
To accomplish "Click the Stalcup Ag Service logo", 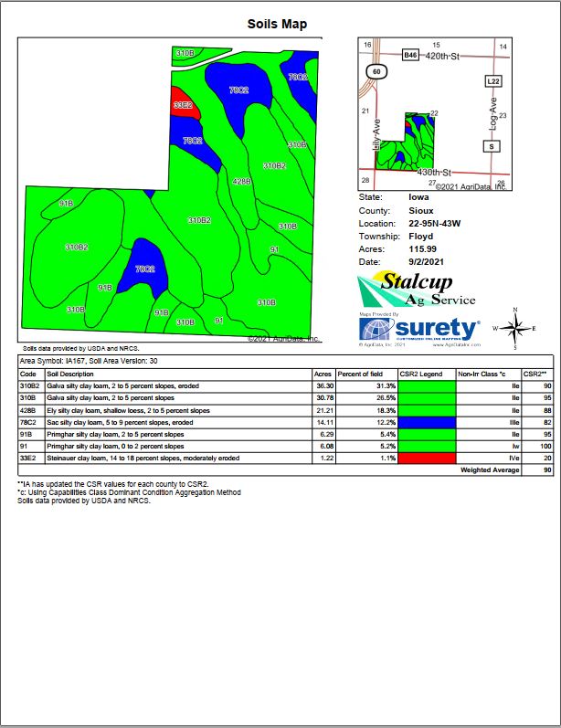I will tap(417, 290).
